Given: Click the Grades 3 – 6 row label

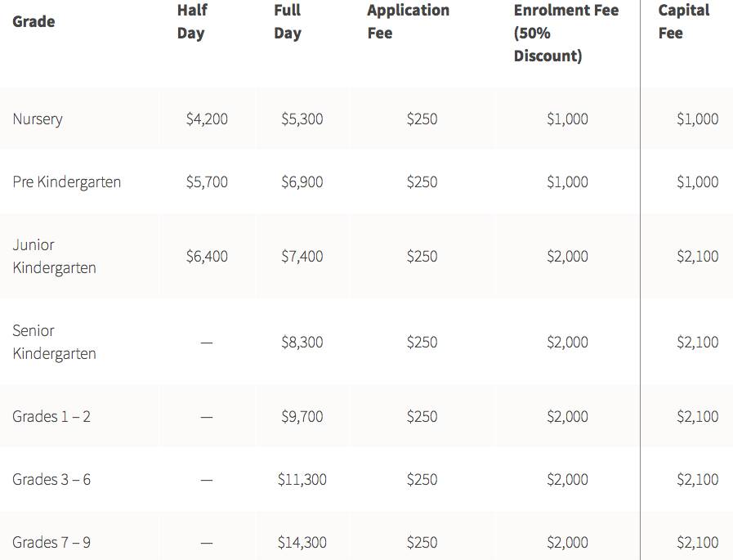Looking at the screenshot, I should click(x=51, y=480).
